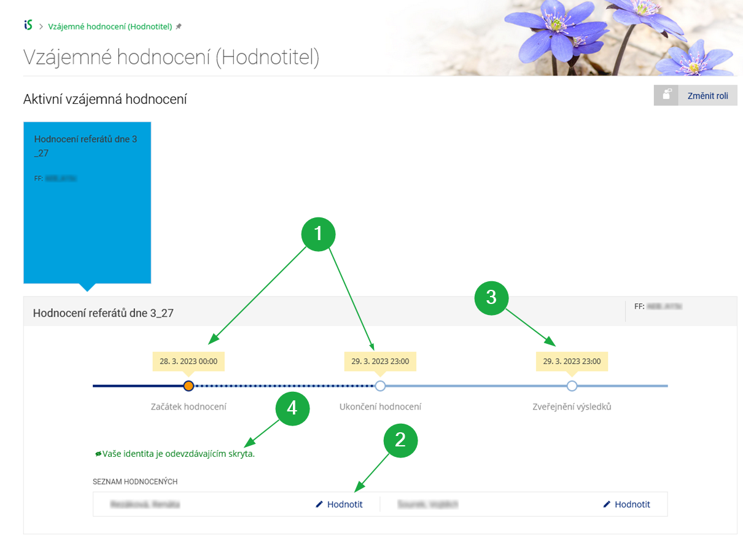Click the pin icon beside the breadcrumb
Viewport: 743px width, 560px height.
point(179,26)
